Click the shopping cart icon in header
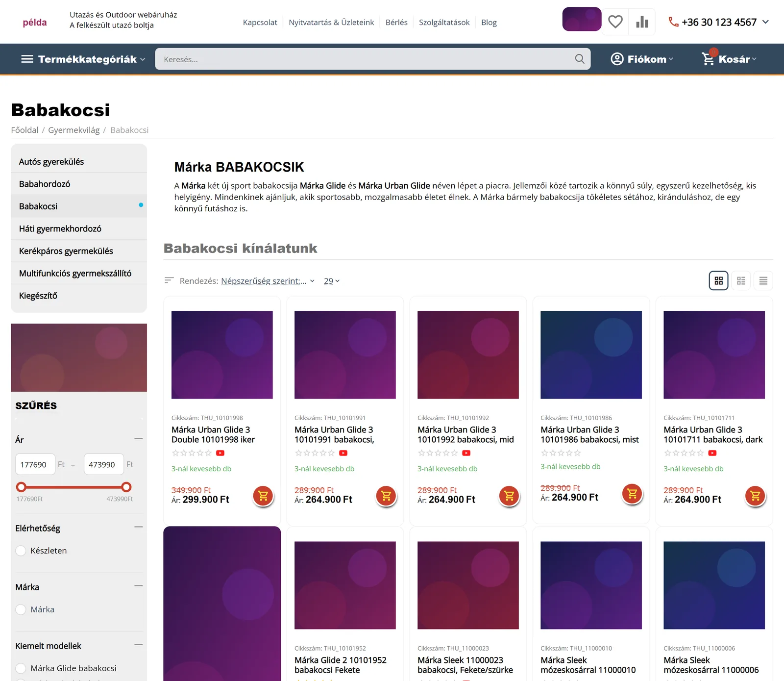Viewport: 784px width, 681px height. pyautogui.click(x=708, y=59)
